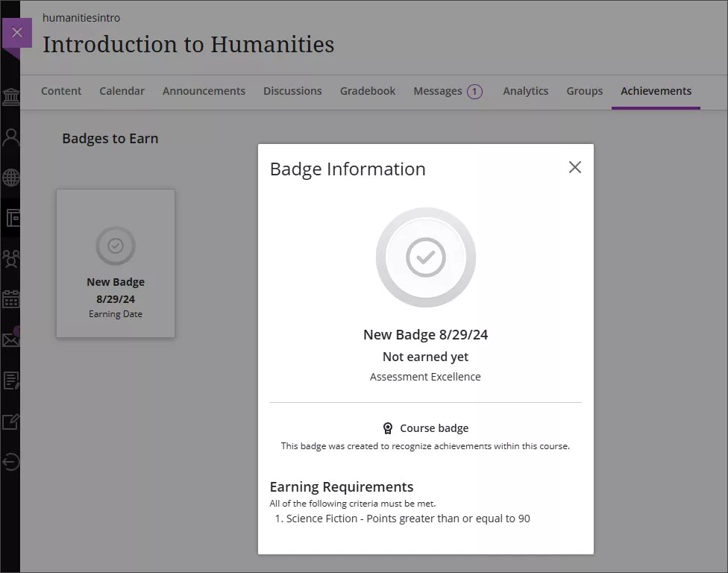This screenshot has height=573, width=728.
Task: Open the Messages envelope icon in sidebar
Action: click(11, 338)
